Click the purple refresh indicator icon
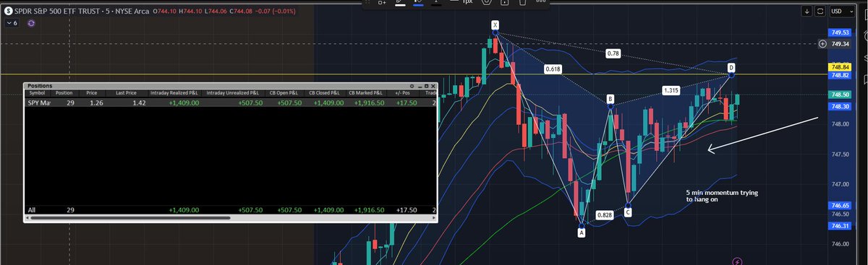 click(x=30, y=24)
